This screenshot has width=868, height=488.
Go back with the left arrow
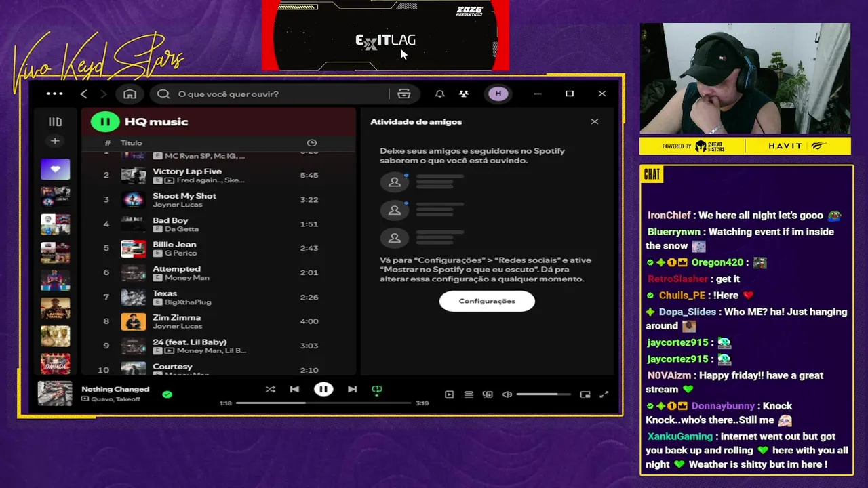coord(83,94)
